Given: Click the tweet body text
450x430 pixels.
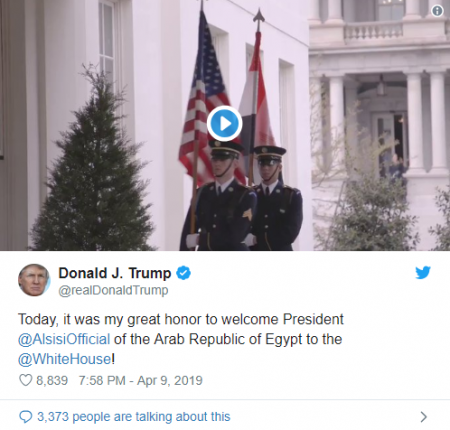Looking at the screenshot, I should pyautogui.click(x=181, y=339).
